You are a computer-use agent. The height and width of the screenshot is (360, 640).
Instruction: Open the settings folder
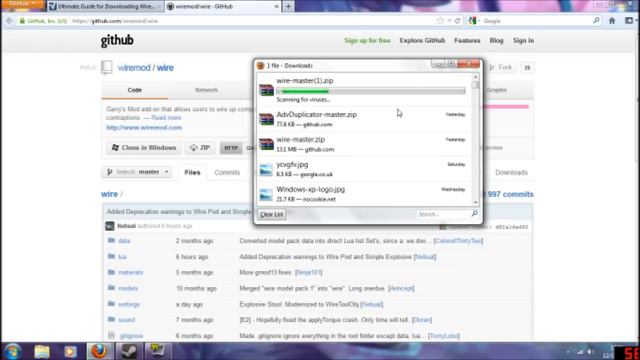pos(129,304)
